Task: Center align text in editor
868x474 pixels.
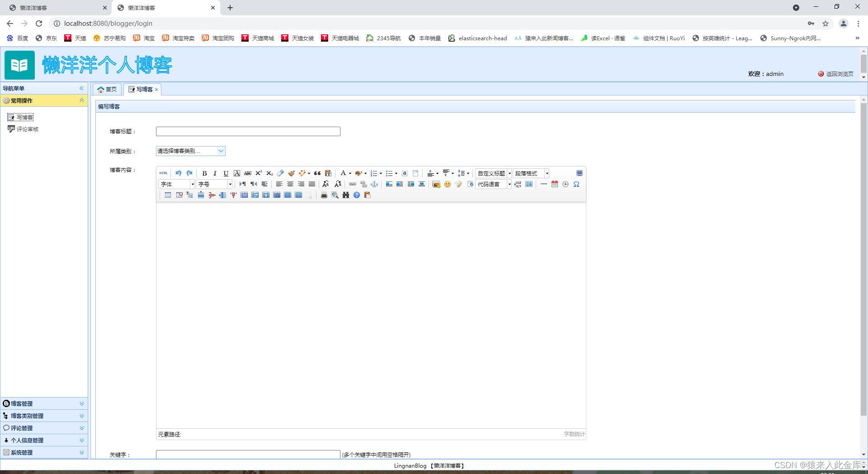Action: [290, 184]
